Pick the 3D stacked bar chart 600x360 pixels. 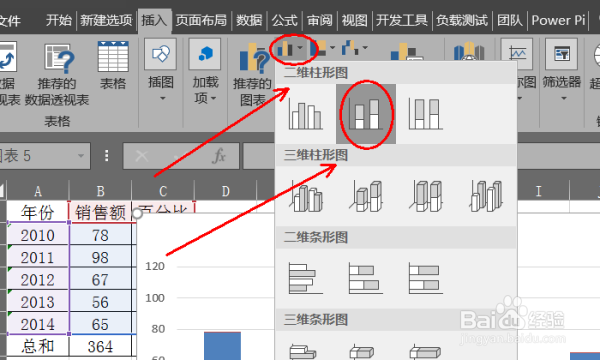(x=363, y=351)
